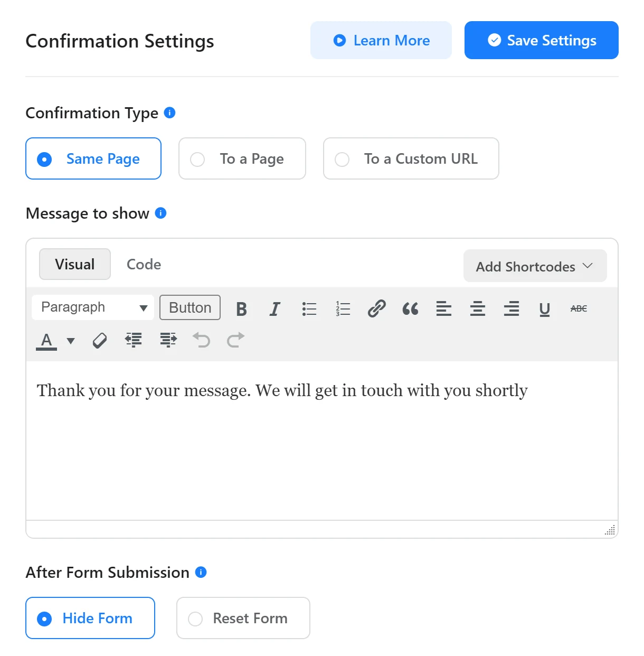Switch to the Code editor tab
The height and width of the screenshot is (656, 644).
(144, 264)
